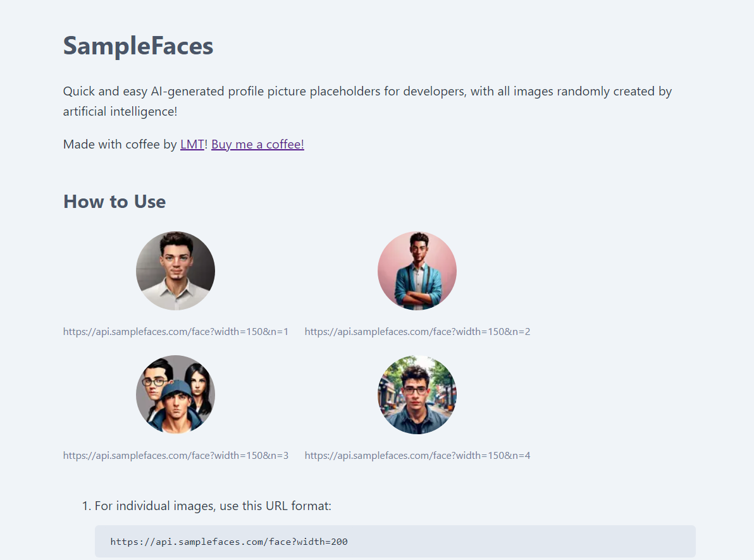The width and height of the screenshot is (754, 560).
Task: Follow the "Buy me a coffee!" link
Action: coord(257,144)
